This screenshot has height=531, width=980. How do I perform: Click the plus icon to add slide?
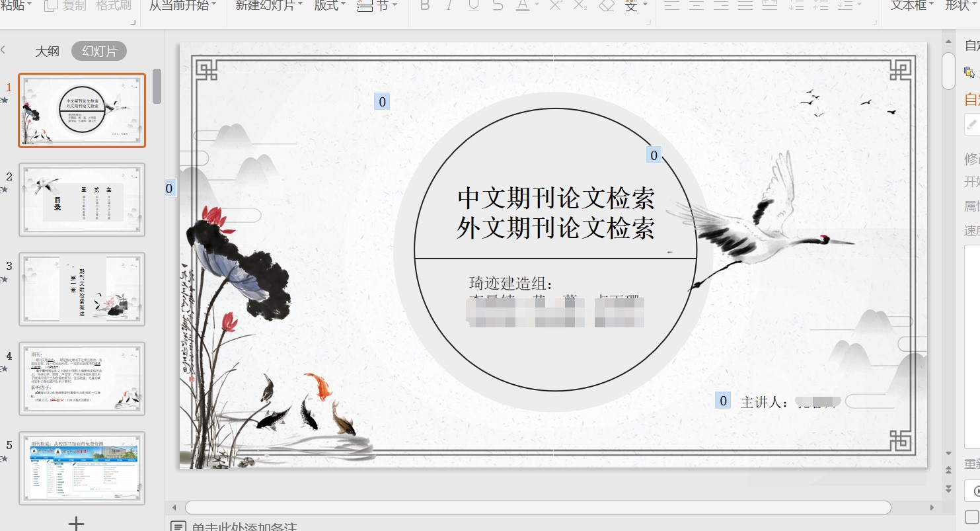pos(76,523)
